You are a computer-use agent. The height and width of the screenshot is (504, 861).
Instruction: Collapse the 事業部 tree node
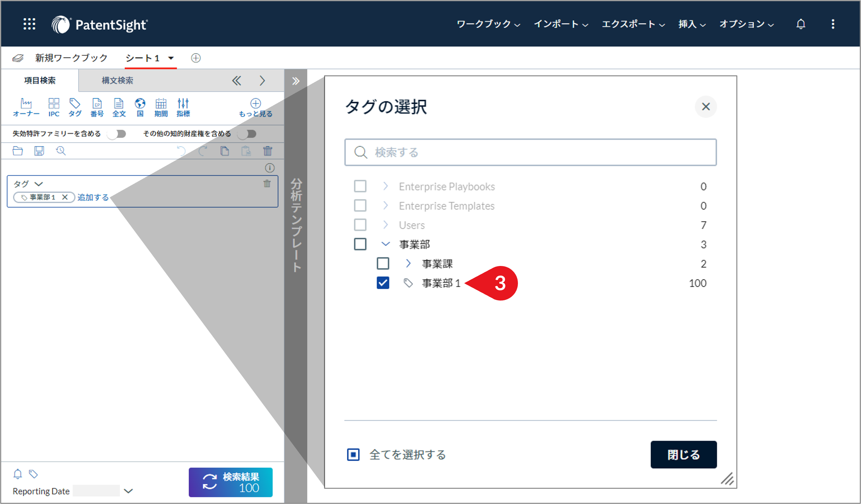click(x=385, y=244)
